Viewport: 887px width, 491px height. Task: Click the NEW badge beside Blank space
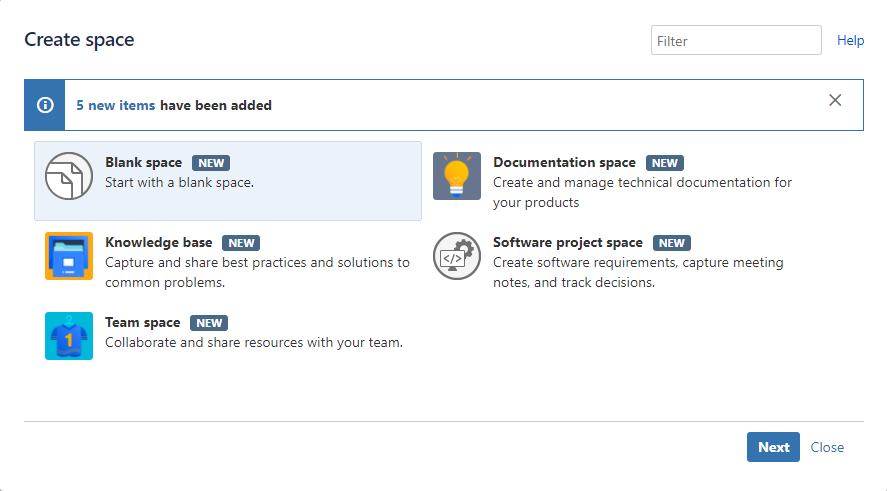[x=211, y=163]
